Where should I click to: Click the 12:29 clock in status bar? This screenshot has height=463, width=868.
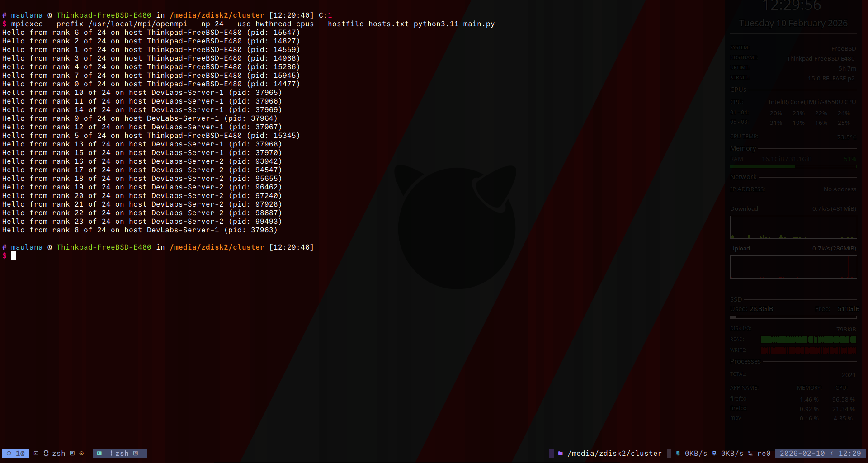849,453
